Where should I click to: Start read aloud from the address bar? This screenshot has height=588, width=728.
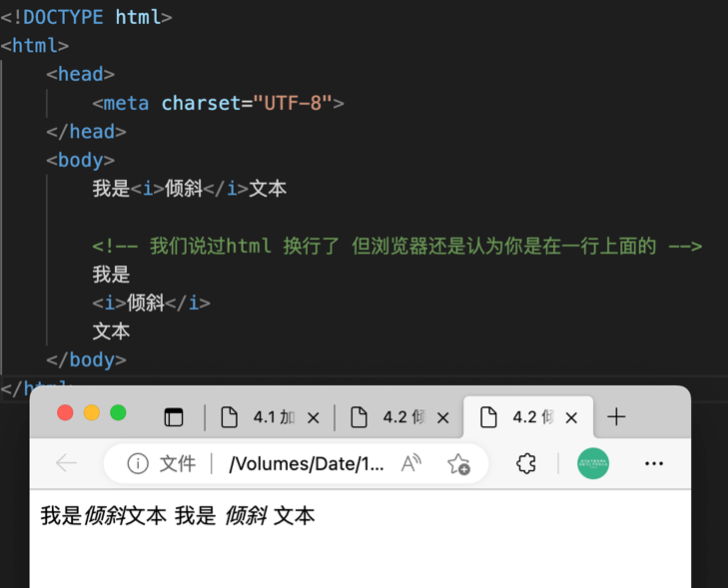click(411, 464)
